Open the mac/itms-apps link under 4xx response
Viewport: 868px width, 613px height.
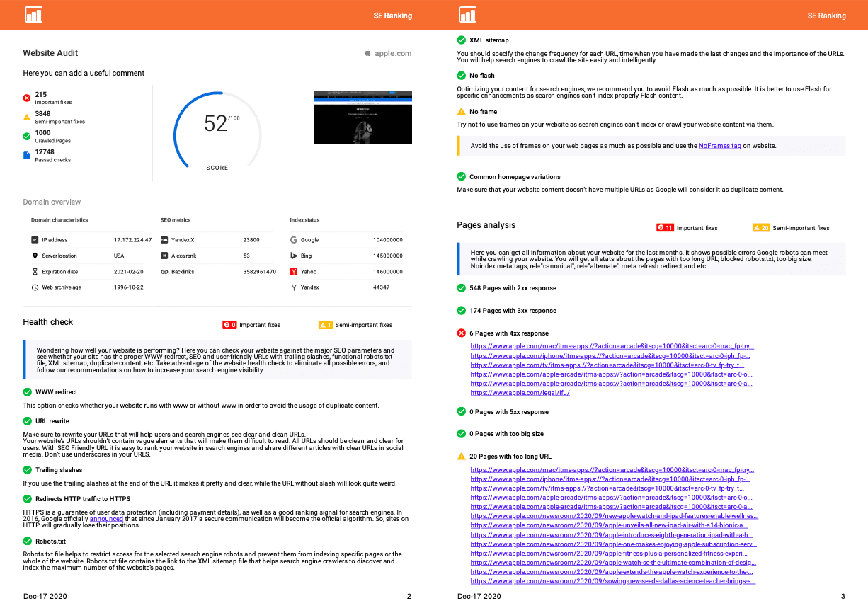tap(612, 347)
